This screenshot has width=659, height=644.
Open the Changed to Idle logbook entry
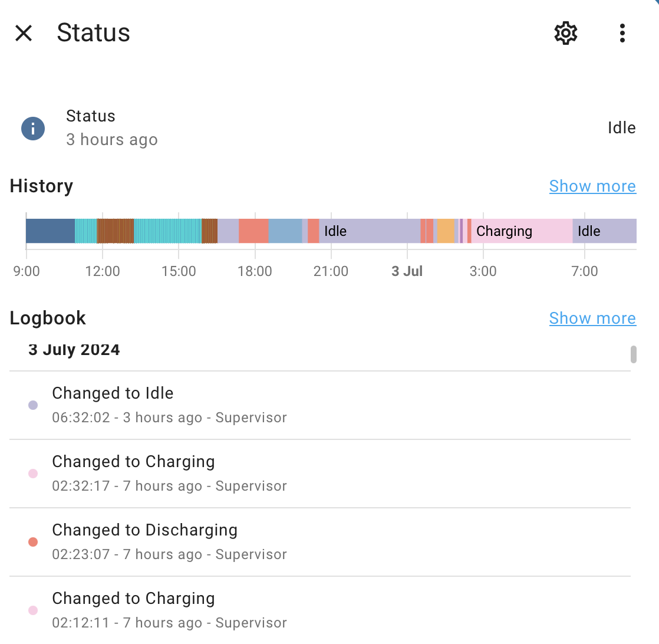(x=320, y=405)
